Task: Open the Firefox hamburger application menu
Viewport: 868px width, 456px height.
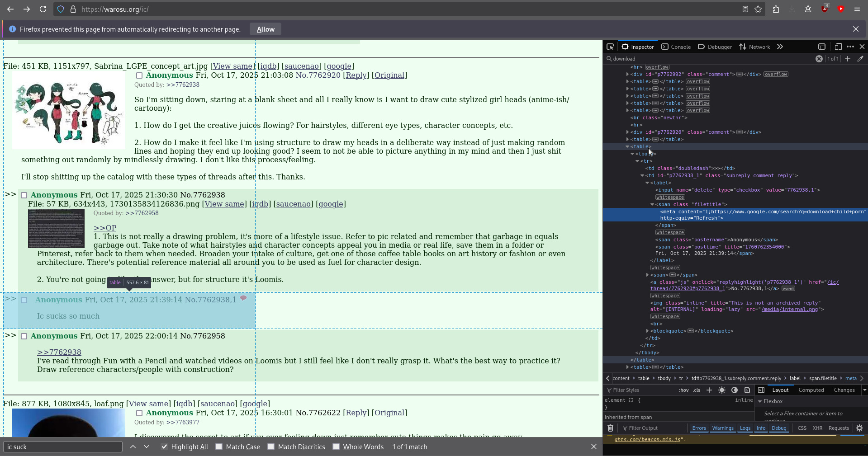Action: [x=857, y=9]
